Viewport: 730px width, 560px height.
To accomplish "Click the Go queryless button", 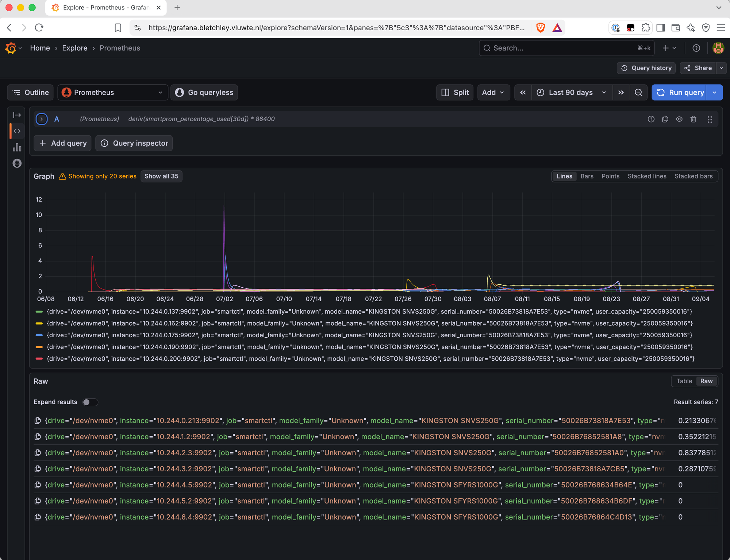I will tap(204, 92).
